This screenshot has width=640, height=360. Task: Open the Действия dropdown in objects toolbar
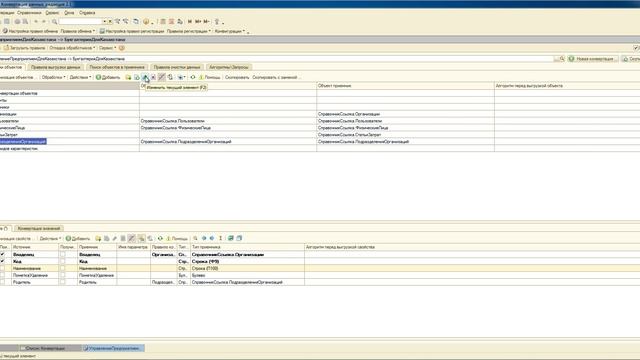click(x=80, y=77)
